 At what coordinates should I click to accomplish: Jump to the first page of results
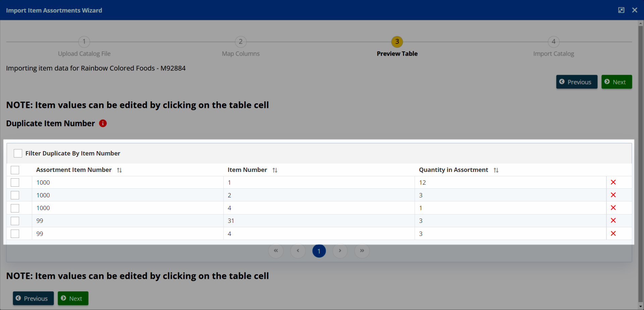coord(276,251)
